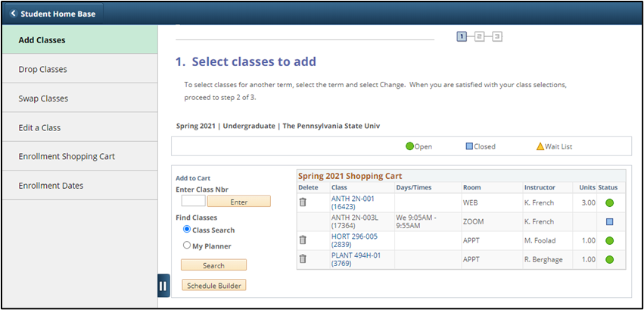Open the ANTH 2N-001 (16423) class link

(353, 202)
